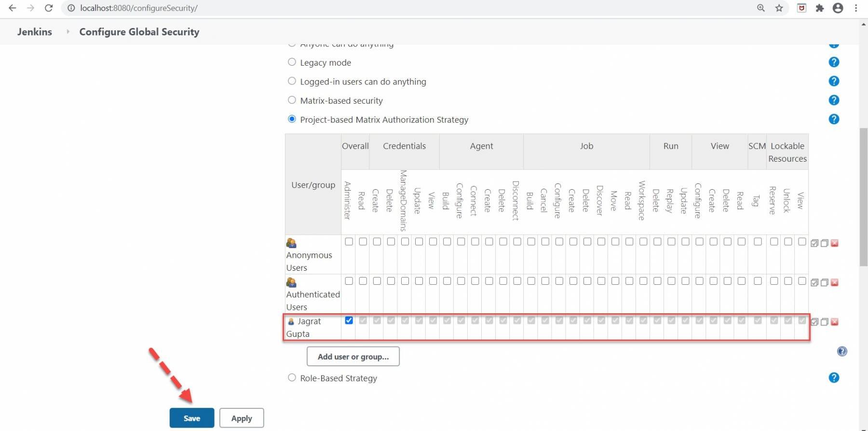Click the Lockable Resources column header

click(787, 152)
